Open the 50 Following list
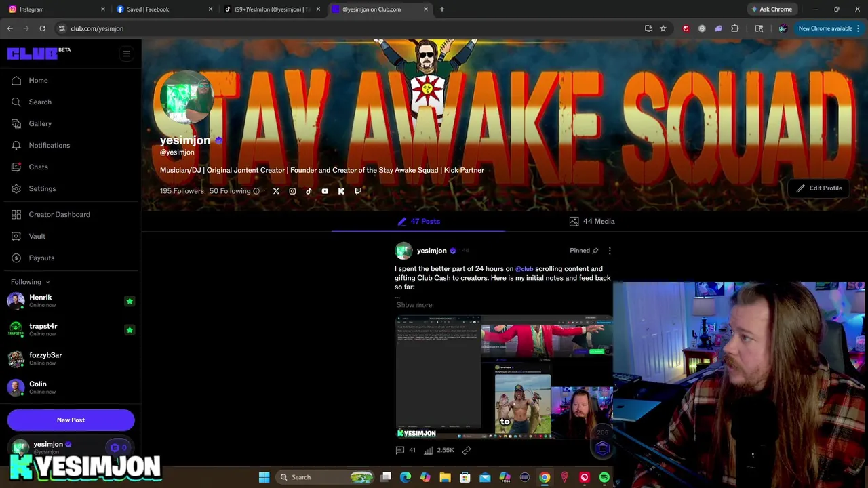Screen dimensions: 868x488 (230, 191)
